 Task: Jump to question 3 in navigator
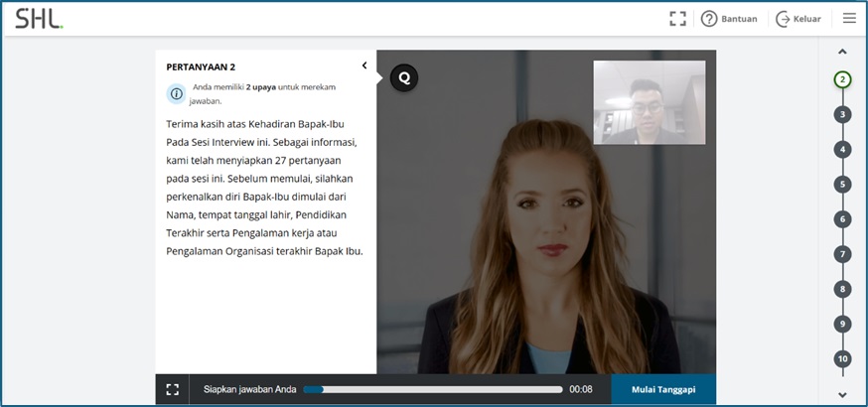point(842,114)
